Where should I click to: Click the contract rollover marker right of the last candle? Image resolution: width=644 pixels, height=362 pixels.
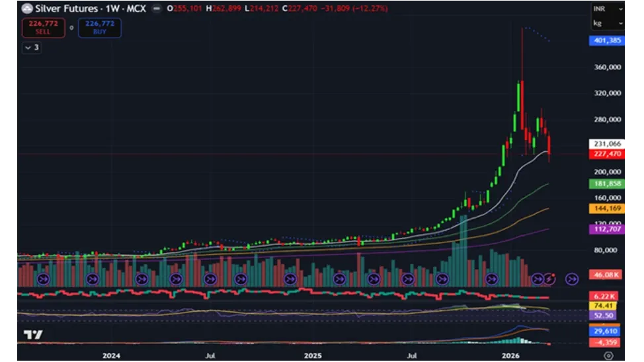[572, 279]
